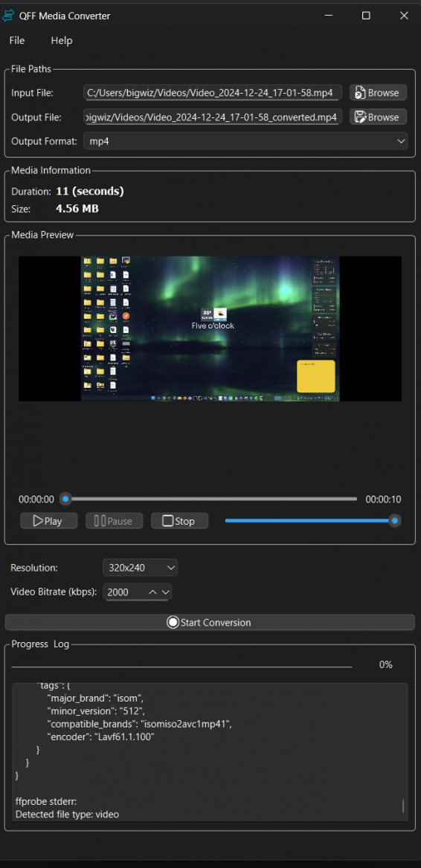This screenshot has height=868, width=421.
Task: Click the end time label 00:00:10
Action: (x=383, y=499)
